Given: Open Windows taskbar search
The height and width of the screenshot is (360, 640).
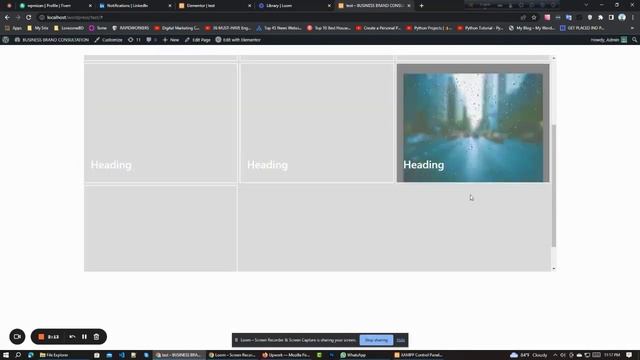Looking at the screenshot, I should (x=18, y=355).
